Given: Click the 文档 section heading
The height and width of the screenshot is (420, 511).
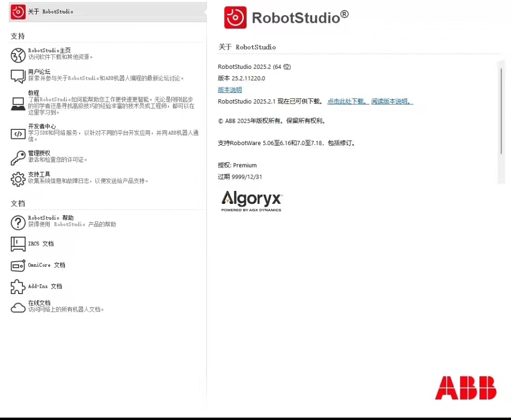Looking at the screenshot, I should 18,204.
